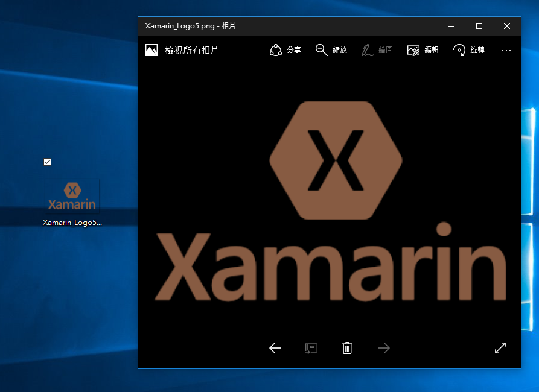
Task: Click the Xamarin_Logo5.png - 相片 title text
Action: [190, 26]
